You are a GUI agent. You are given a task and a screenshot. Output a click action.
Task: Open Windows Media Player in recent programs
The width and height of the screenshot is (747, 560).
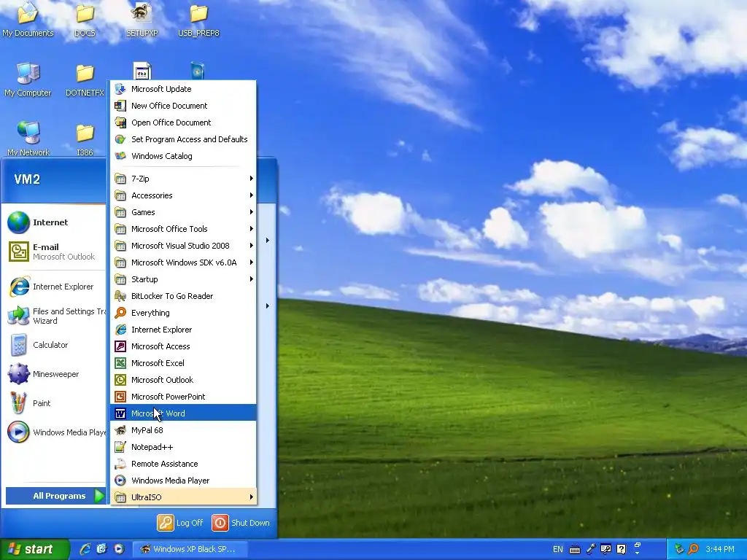pyautogui.click(x=55, y=432)
